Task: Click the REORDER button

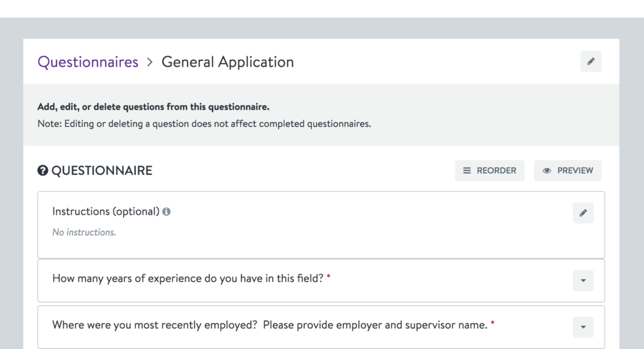Action: click(489, 170)
